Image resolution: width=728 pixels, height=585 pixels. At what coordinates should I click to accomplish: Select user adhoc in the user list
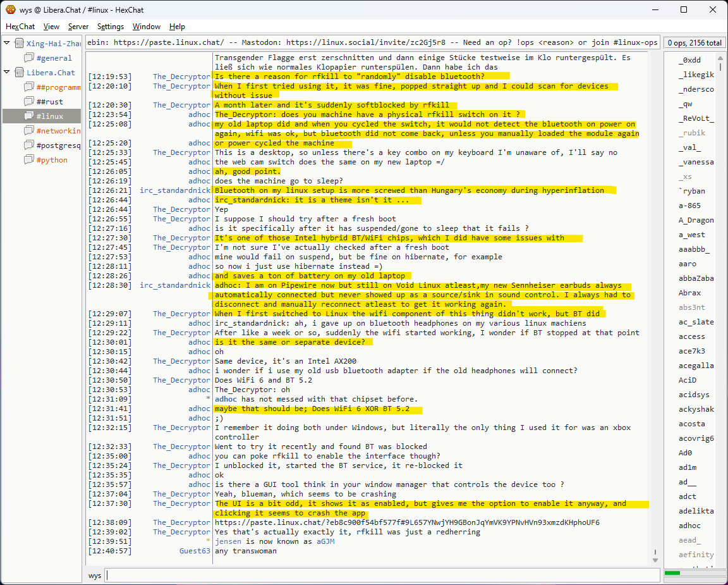pyautogui.click(x=689, y=526)
